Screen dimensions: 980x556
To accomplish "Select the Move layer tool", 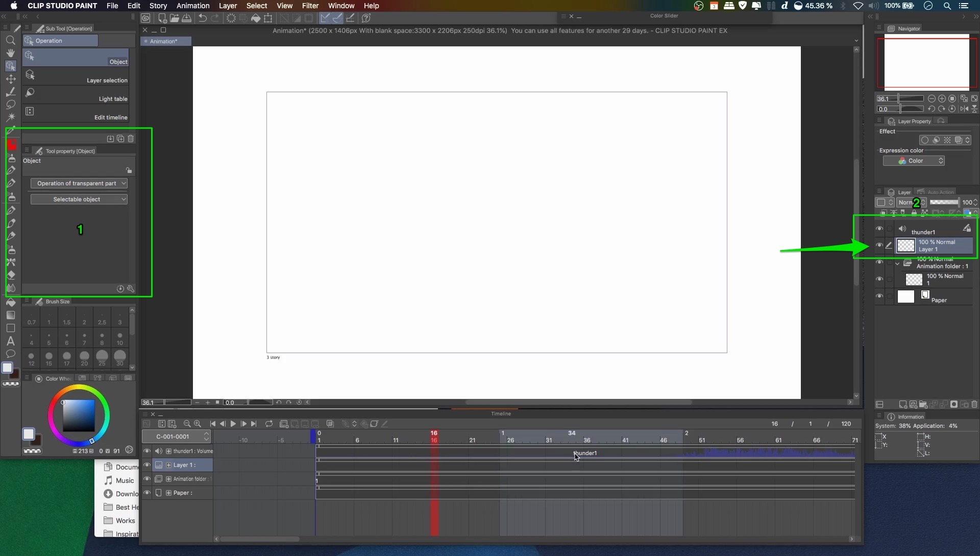I will (x=10, y=79).
